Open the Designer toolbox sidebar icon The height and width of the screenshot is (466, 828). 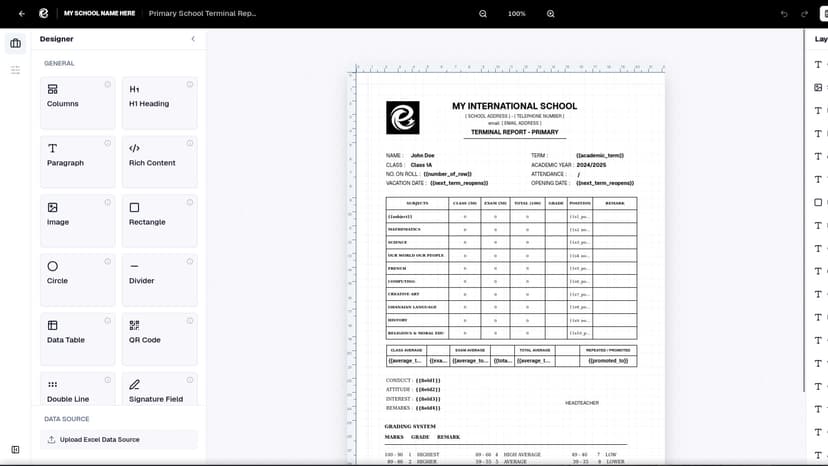pyautogui.click(x=15, y=43)
